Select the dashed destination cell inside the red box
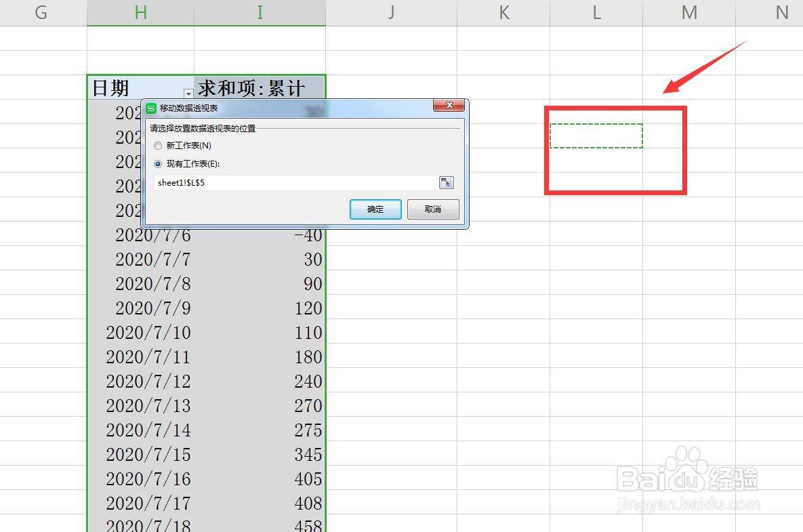 point(596,136)
